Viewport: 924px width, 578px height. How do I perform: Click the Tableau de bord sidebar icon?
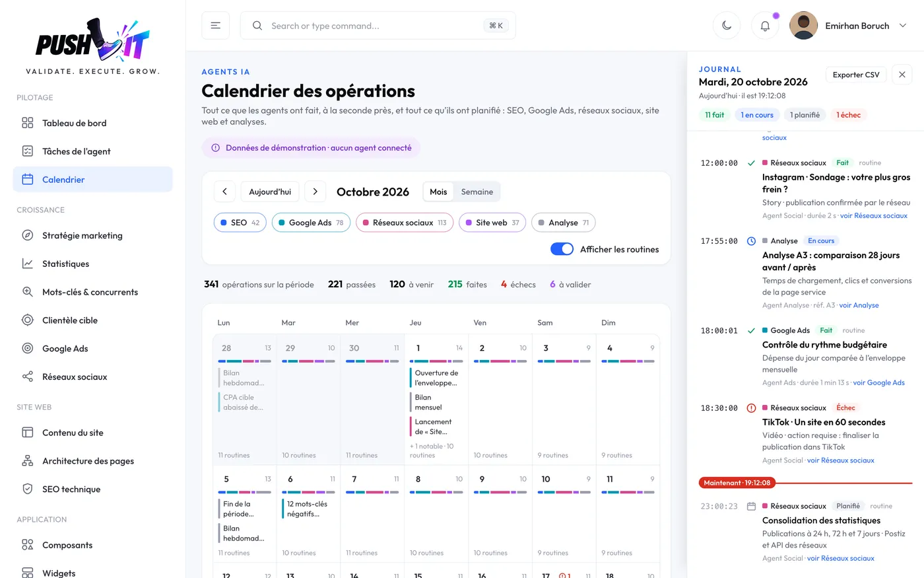28,123
